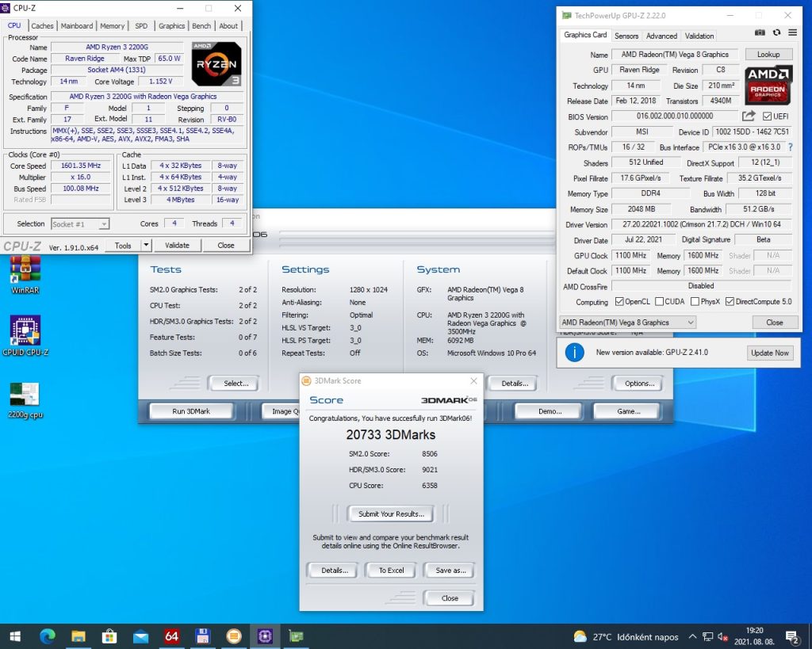The height and width of the screenshot is (649, 812).
Task: Open Socket #1 selection dropdown in CPU-Z
Action: [80, 224]
